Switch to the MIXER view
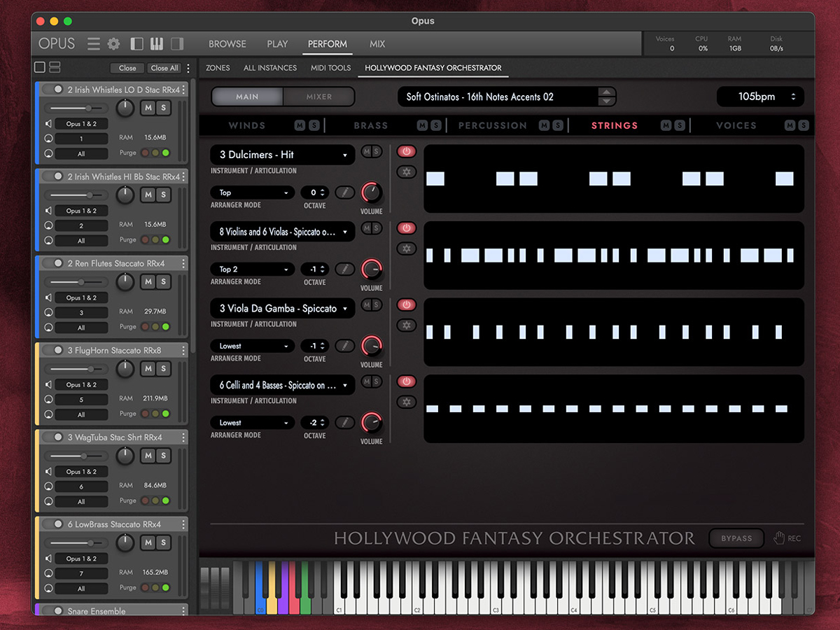This screenshot has height=630, width=840. (319, 97)
